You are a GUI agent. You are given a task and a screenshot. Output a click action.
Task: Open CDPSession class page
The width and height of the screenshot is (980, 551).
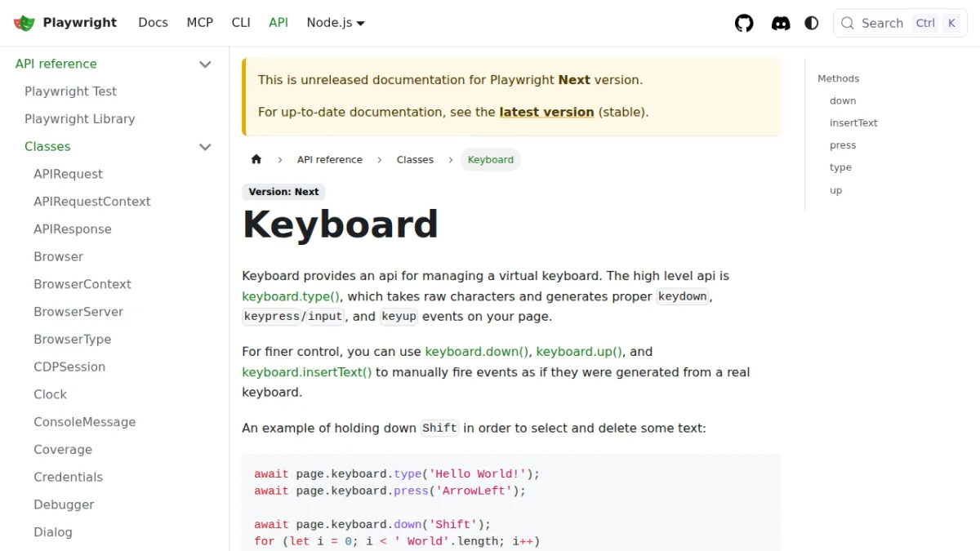pyautogui.click(x=69, y=367)
